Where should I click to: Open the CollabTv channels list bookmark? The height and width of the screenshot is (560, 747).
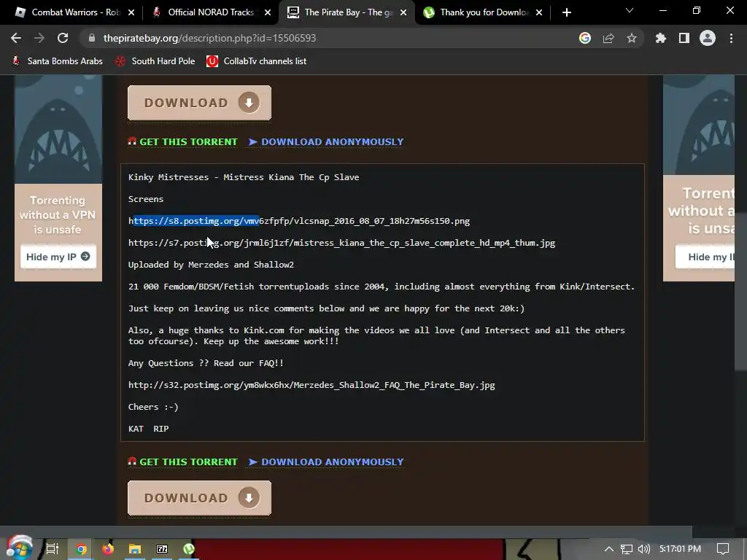pos(256,61)
